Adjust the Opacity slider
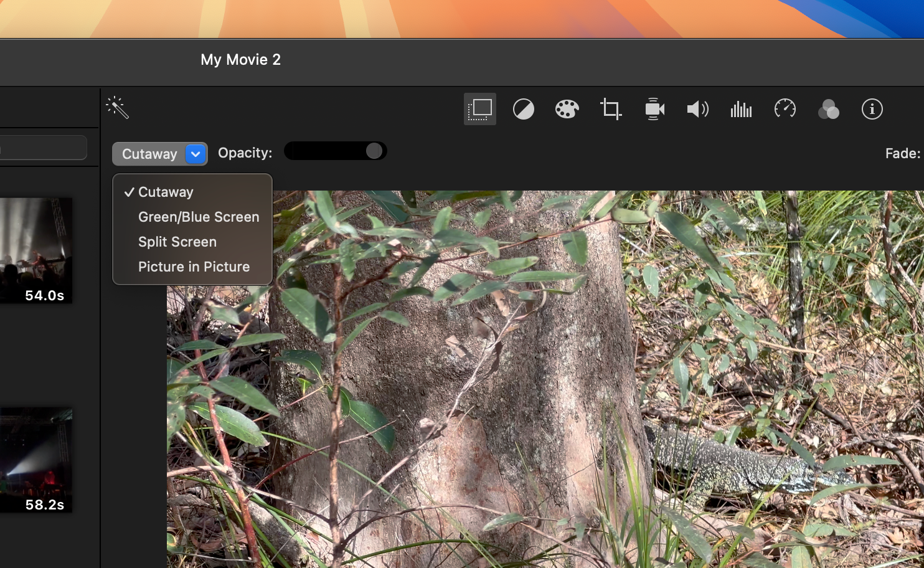This screenshot has height=568, width=924. (x=336, y=151)
